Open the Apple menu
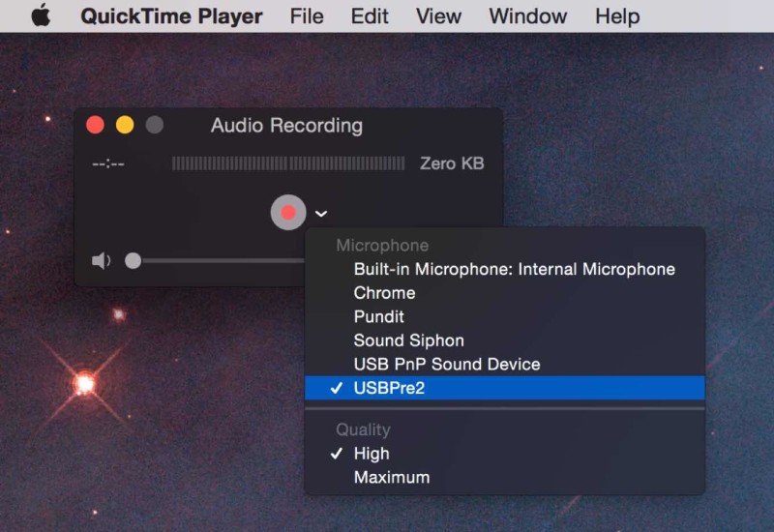 [x=41, y=15]
